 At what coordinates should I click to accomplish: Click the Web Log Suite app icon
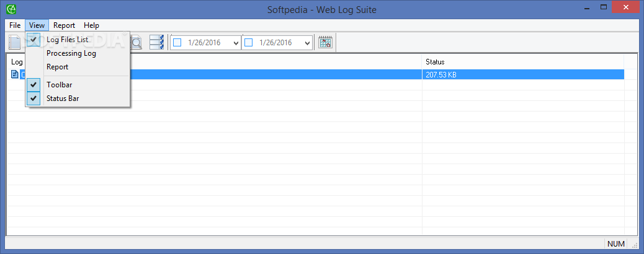pos(12,9)
